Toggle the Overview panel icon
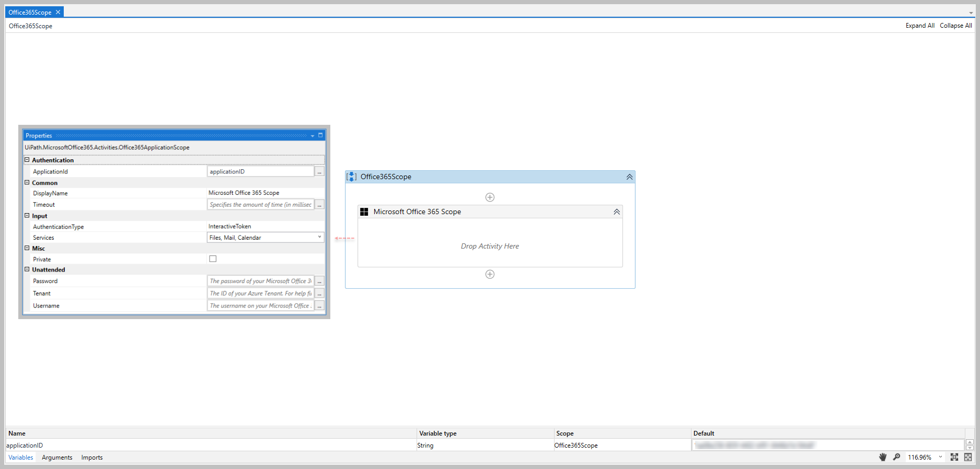 [968, 457]
